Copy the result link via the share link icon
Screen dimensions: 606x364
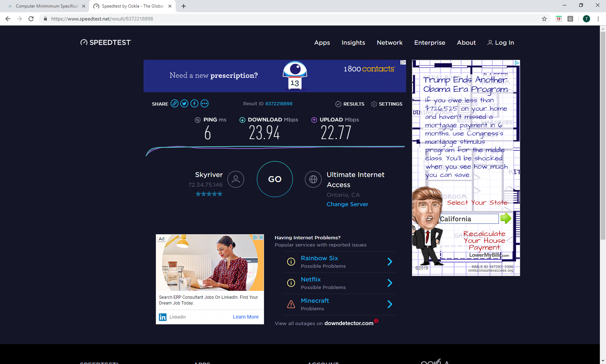(x=175, y=104)
